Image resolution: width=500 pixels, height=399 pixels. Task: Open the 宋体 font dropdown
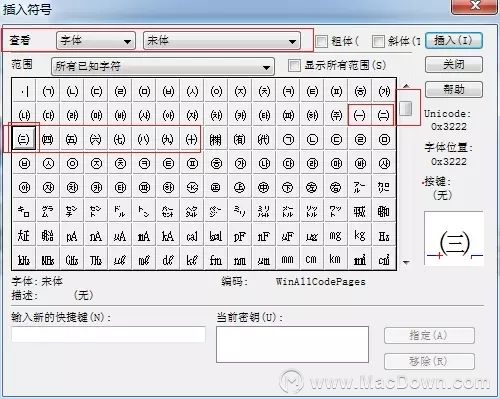tap(222, 41)
